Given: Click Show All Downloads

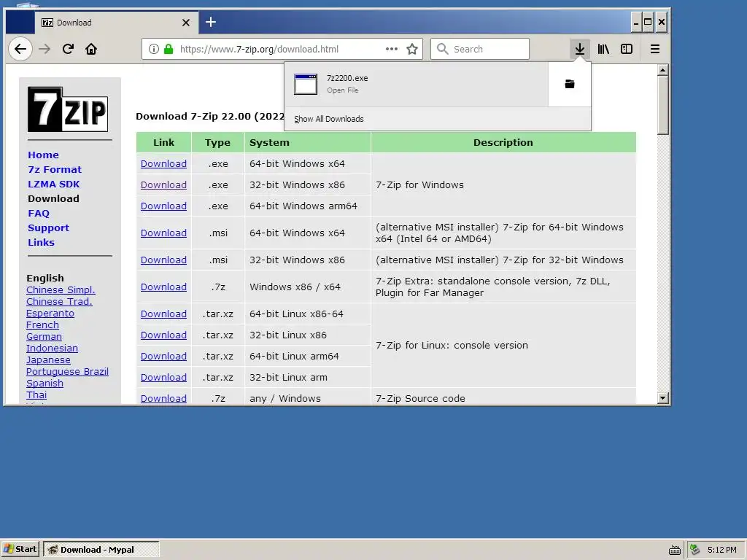Looking at the screenshot, I should pyautogui.click(x=329, y=119).
